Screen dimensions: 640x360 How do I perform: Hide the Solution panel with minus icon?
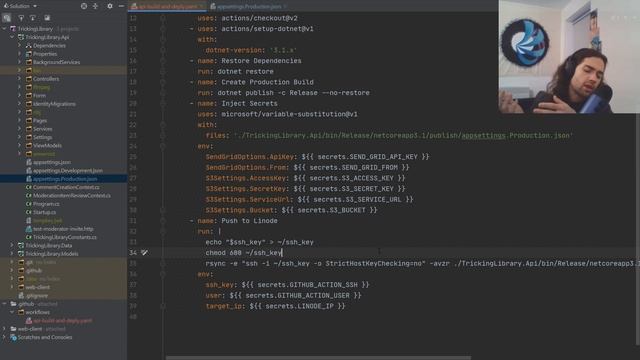tap(121, 6)
